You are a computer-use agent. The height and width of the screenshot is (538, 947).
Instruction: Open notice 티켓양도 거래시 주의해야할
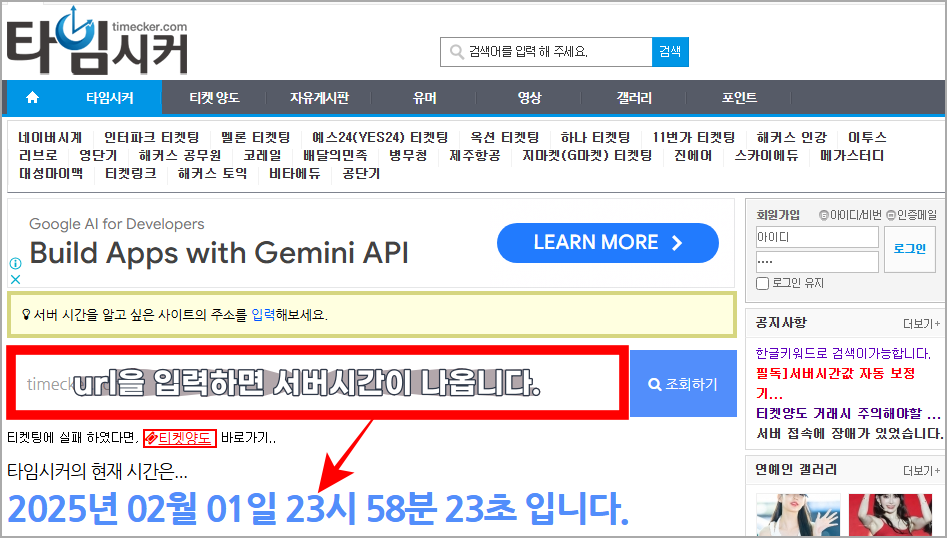pyautogui.click(x=849, y=414)
